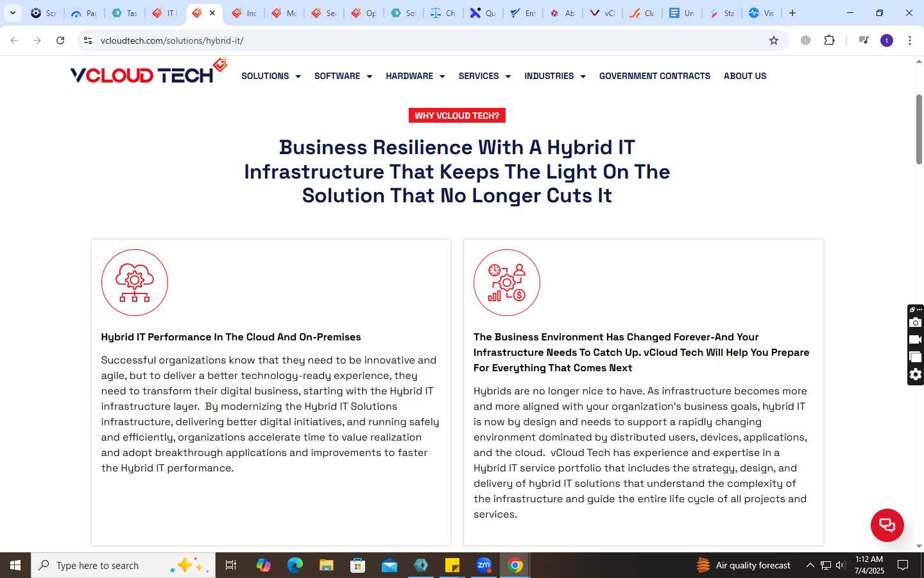Click the business gears and dollar icon

(x=507, y=283)
